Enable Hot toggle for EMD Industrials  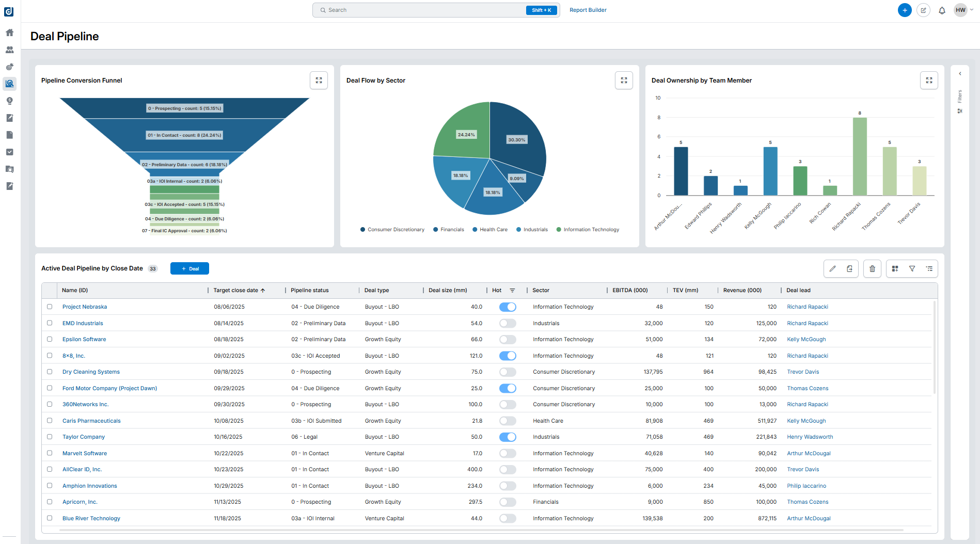(x=508, y=323)
